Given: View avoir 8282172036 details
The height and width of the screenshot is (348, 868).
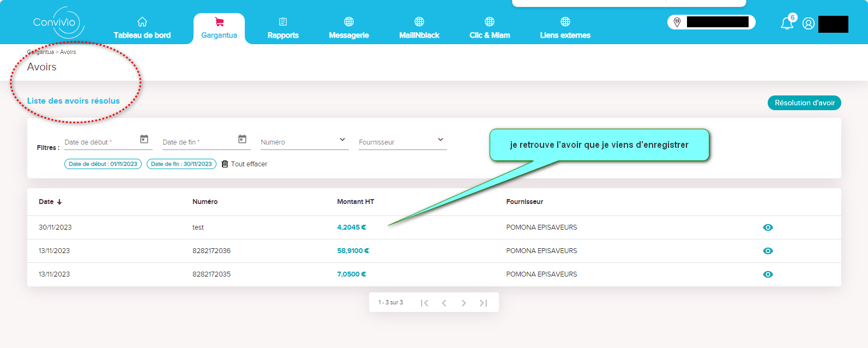Looking at the screenshot, I should 768,251.
